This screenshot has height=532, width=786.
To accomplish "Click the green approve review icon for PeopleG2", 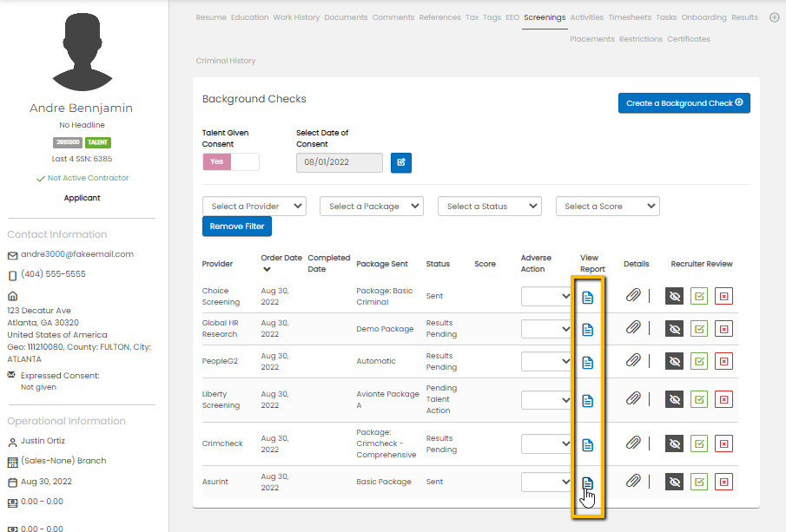I will 699,361.
